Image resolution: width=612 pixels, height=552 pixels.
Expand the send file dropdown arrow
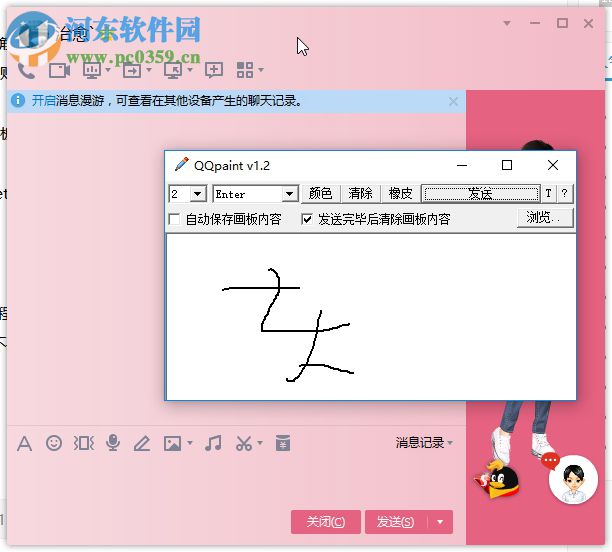[x=149, y=70]
